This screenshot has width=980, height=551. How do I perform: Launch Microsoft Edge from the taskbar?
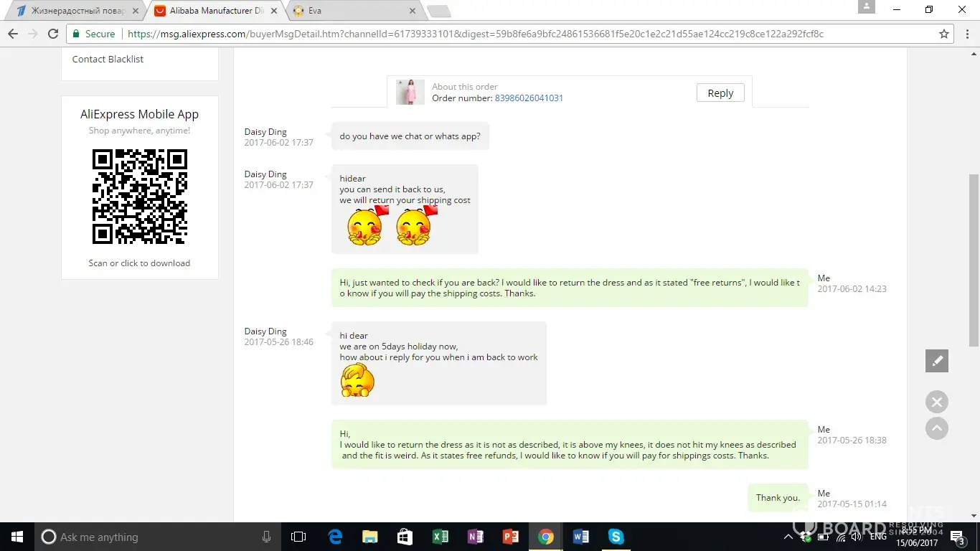tap(335, 537)
